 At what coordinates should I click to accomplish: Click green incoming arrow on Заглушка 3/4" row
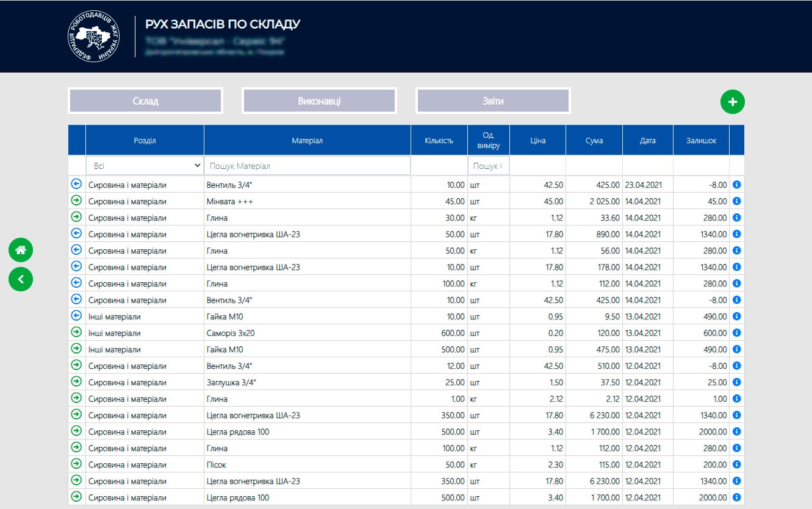76,382
